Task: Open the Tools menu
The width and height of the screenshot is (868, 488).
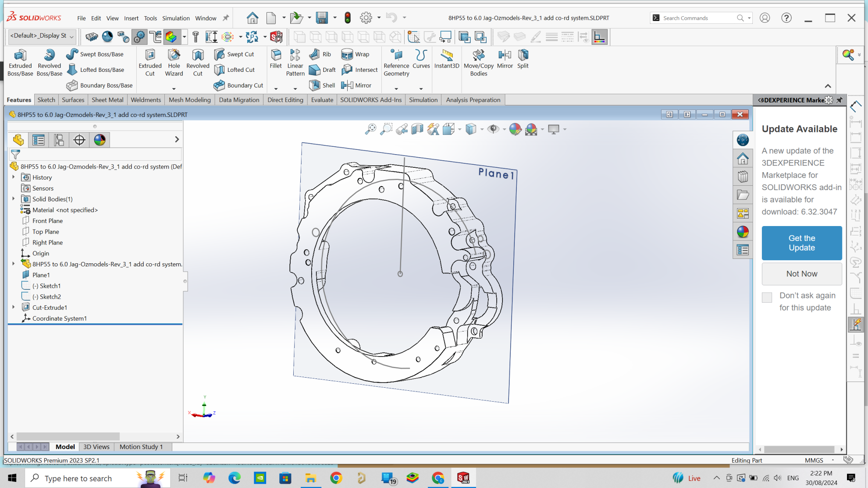Action: pyautogui.click(x=150, y=18)
